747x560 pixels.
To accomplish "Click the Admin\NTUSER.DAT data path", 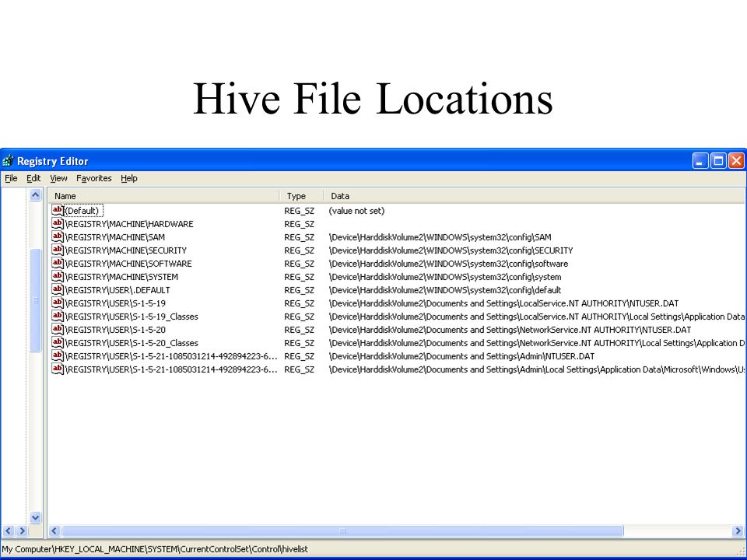I will (x=461, y=356).
